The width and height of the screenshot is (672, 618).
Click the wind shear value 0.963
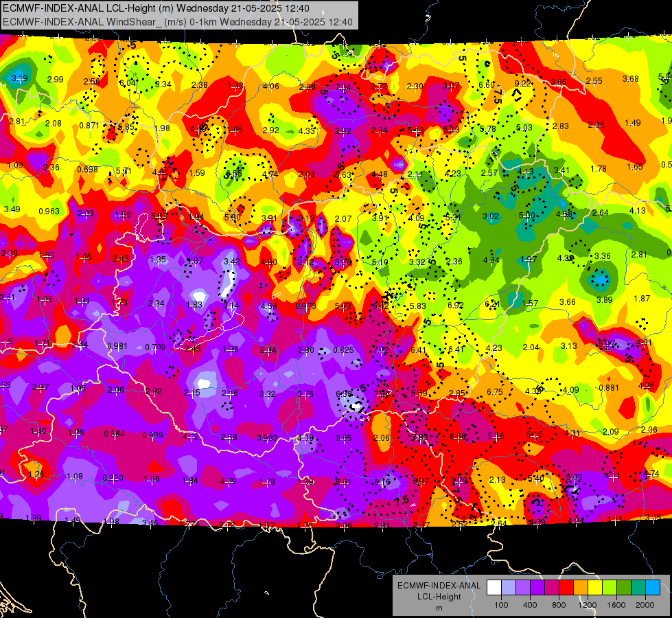point(49,211)
